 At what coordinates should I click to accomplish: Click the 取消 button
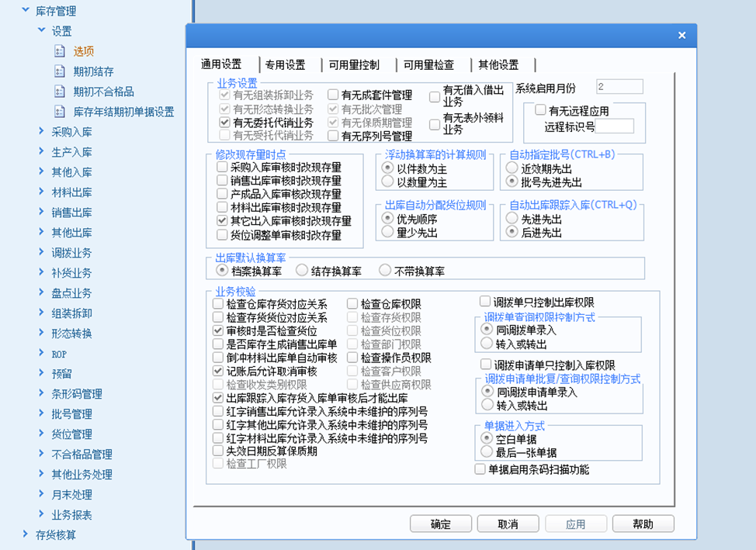[508, 524]
